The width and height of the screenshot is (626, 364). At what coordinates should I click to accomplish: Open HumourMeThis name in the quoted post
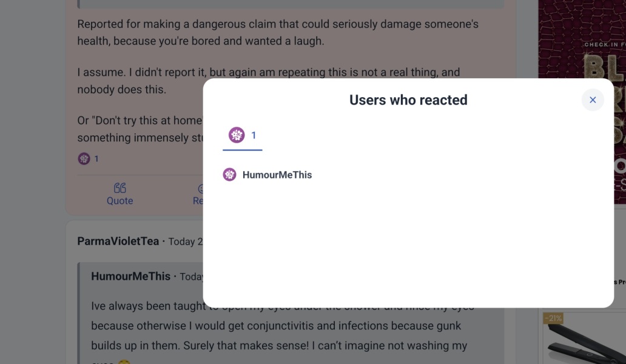130,277
